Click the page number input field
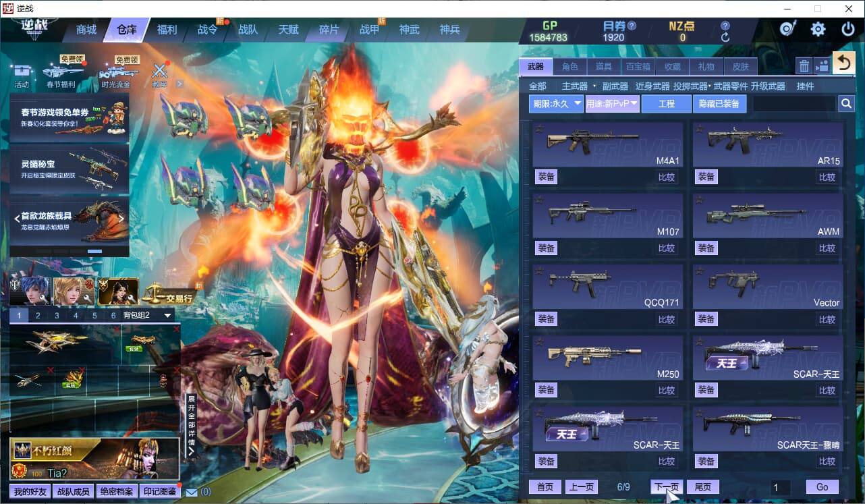Screen dimensions: 865x504 pyautogui.click(x=781, y=487)
